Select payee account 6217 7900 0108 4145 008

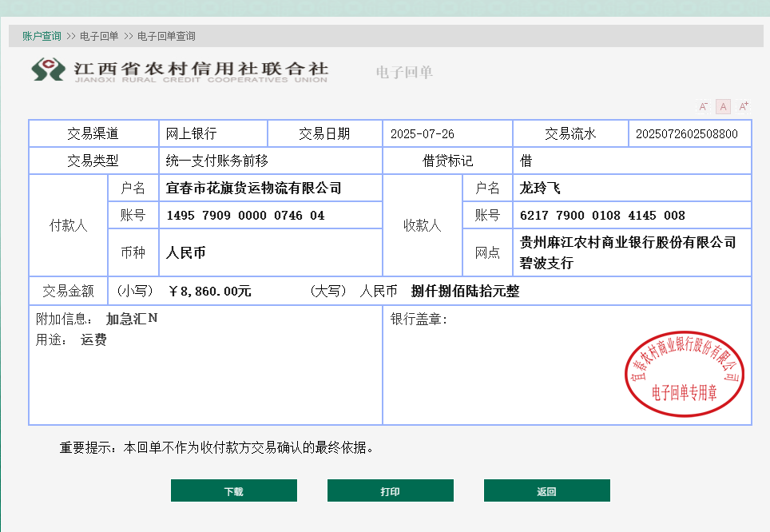coord(602,215)
